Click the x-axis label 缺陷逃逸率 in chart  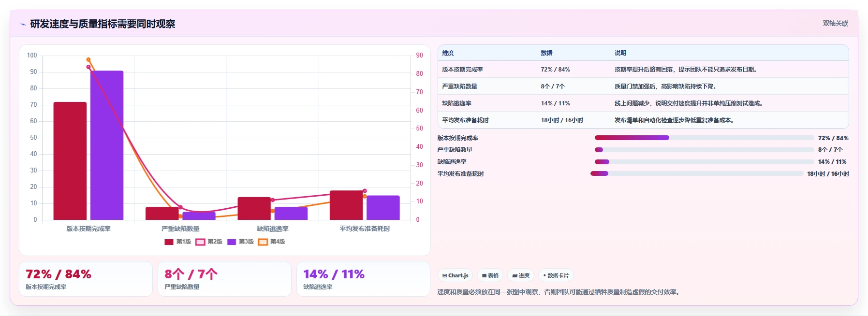click(x=273, y=229)
